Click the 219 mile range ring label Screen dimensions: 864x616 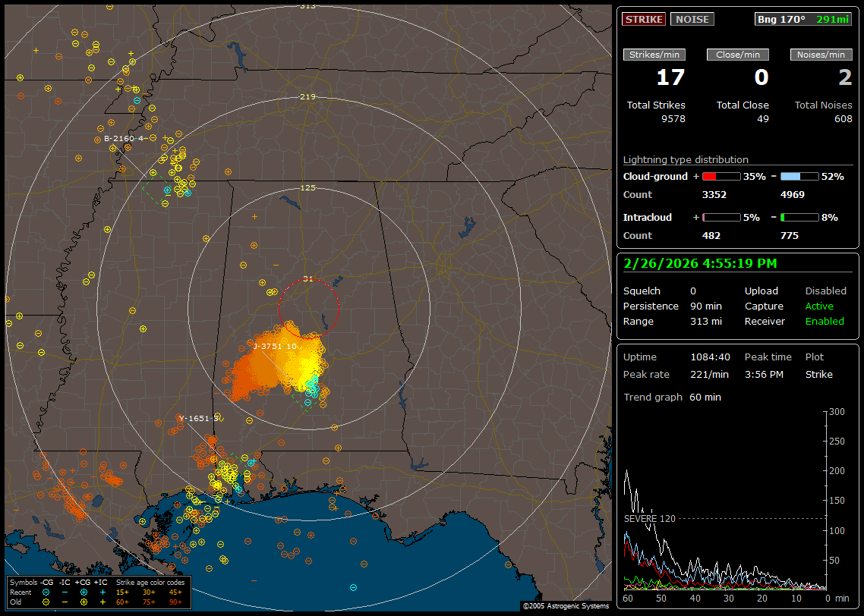307,97
